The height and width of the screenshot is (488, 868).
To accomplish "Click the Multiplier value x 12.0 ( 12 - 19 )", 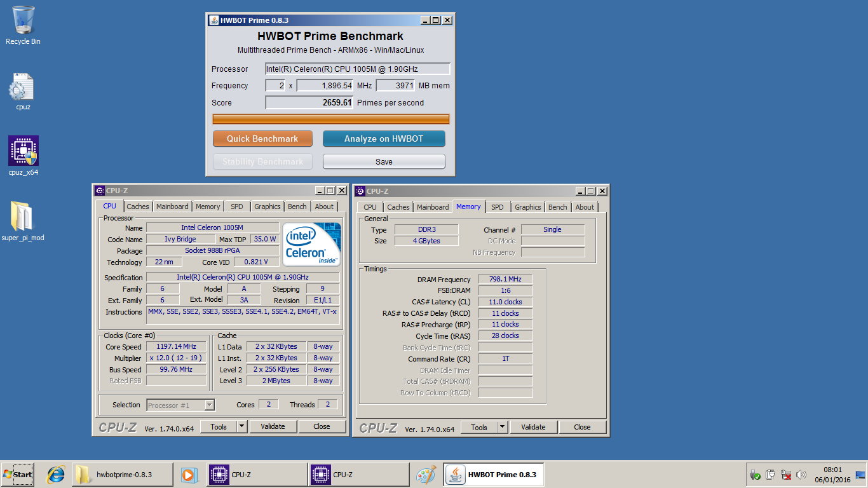I will coord(177,358).
